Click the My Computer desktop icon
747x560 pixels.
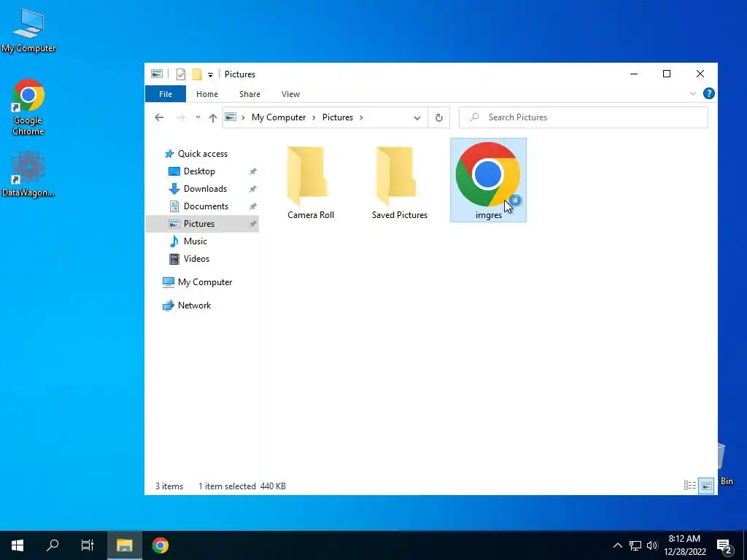[28, 31]
